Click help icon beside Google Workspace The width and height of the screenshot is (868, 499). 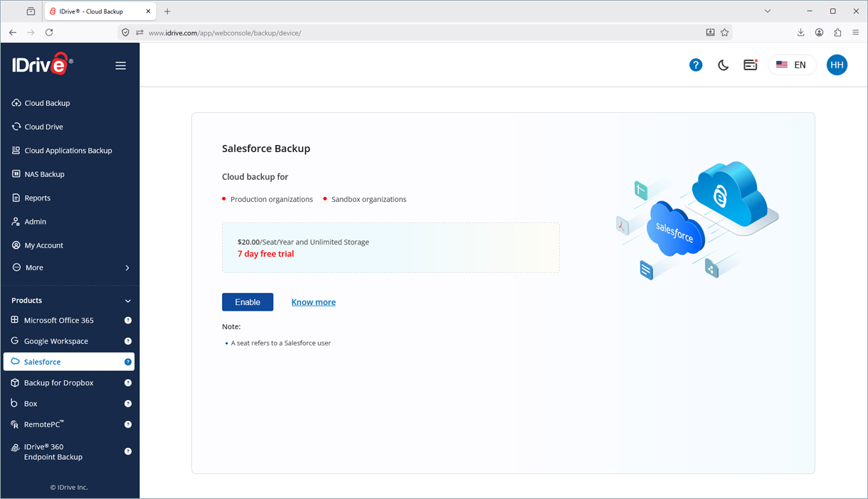[x=128, y=341]
